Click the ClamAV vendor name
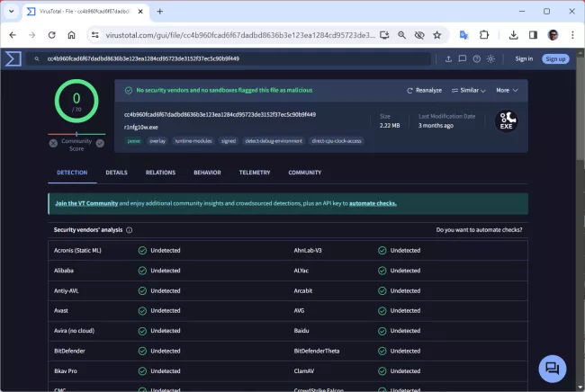 coord(304,371)
